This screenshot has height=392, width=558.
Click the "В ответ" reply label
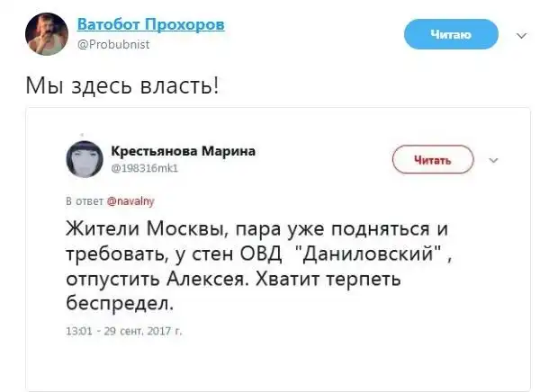[85, 202]
